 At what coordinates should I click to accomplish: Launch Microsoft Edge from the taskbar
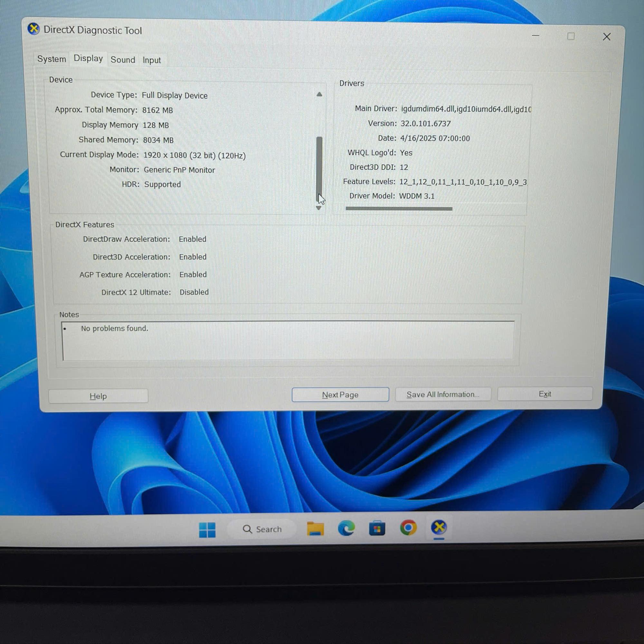(x=346, y=528)
